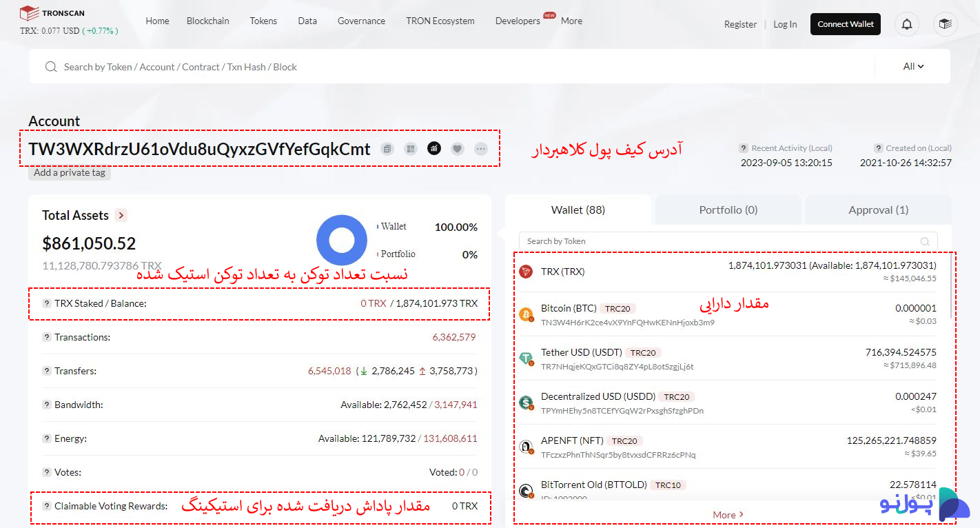The image size is (980, 528).
Task: Expand the token list with More
Action: pos(728,514)
